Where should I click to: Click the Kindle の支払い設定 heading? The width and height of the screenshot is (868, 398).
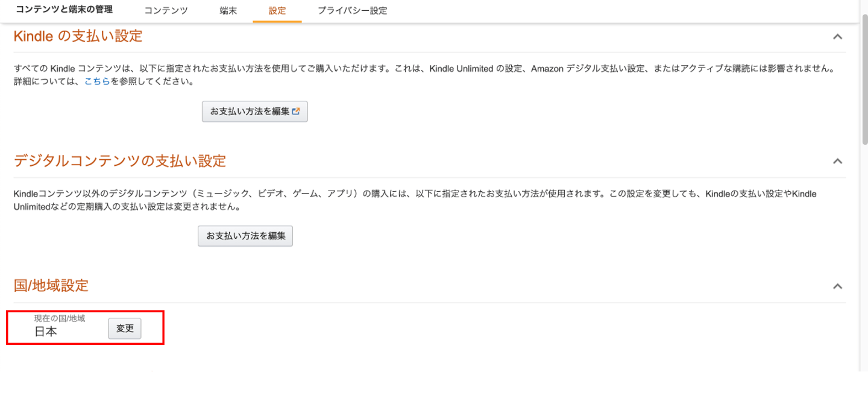[x=78, y=36]
